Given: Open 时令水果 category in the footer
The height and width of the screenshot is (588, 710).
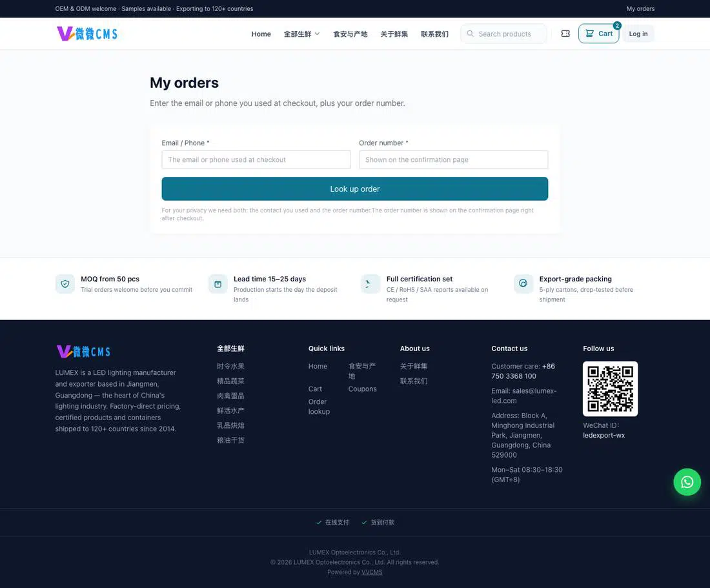Looking at the screenshot, I should [230, 366].
